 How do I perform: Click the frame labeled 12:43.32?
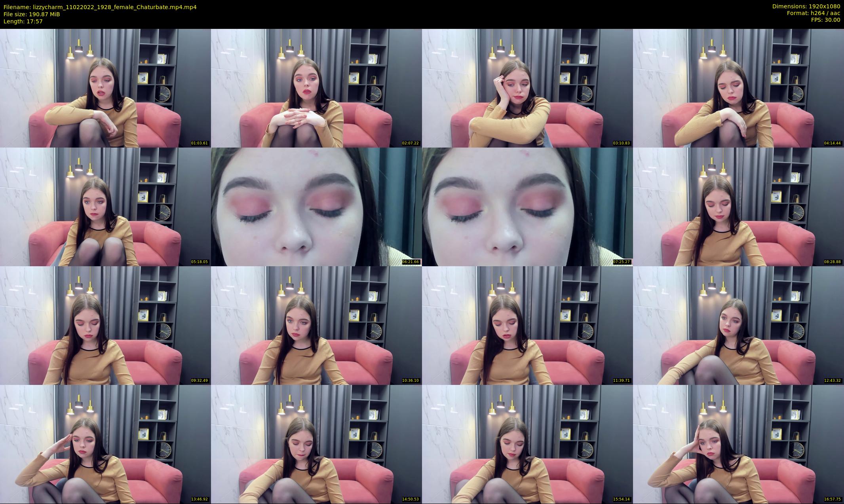point(738,325)
